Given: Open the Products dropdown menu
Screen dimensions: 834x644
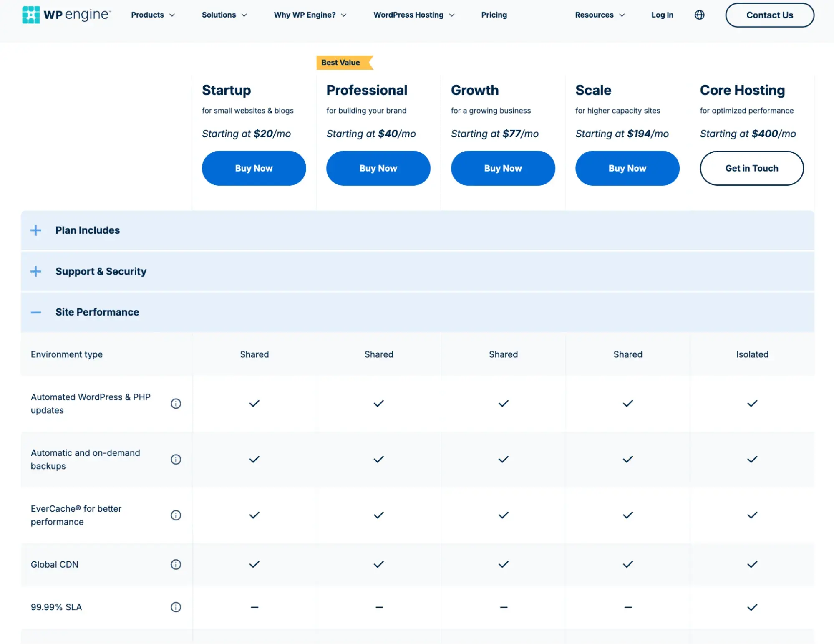Looking at the screenshot, I should coord(152,14).
